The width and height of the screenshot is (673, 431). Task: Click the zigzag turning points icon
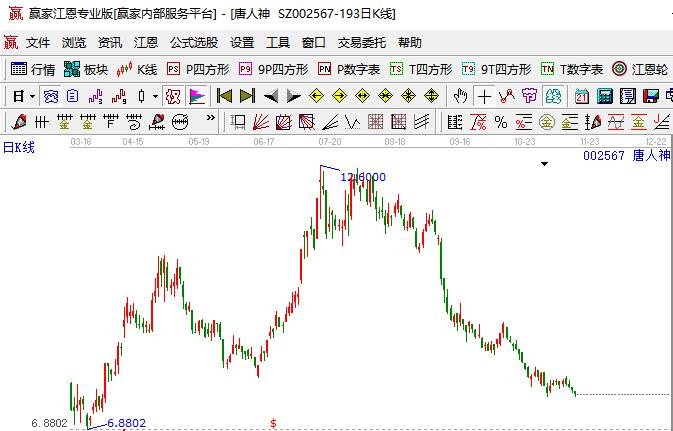pyautogui.click(x=507, y=96)
